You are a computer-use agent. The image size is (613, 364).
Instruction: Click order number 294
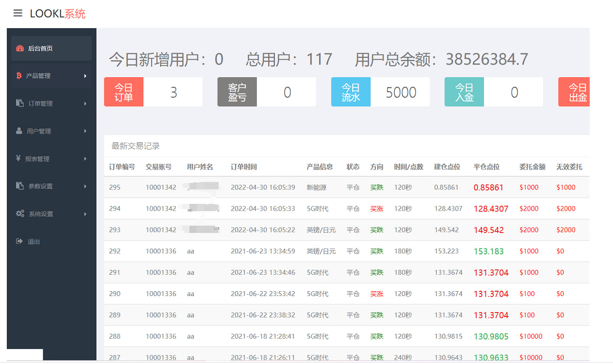click(115, 209)
